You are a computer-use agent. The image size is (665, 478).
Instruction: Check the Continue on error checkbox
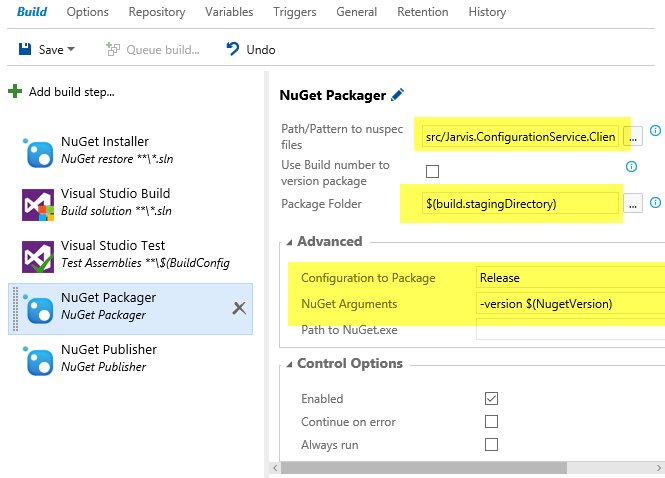[x=492, y=422]
